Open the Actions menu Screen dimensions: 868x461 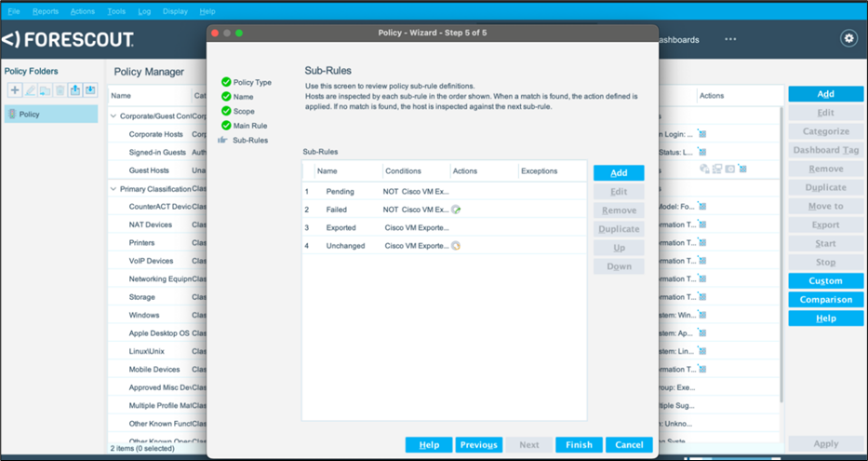tap(83, 11)
